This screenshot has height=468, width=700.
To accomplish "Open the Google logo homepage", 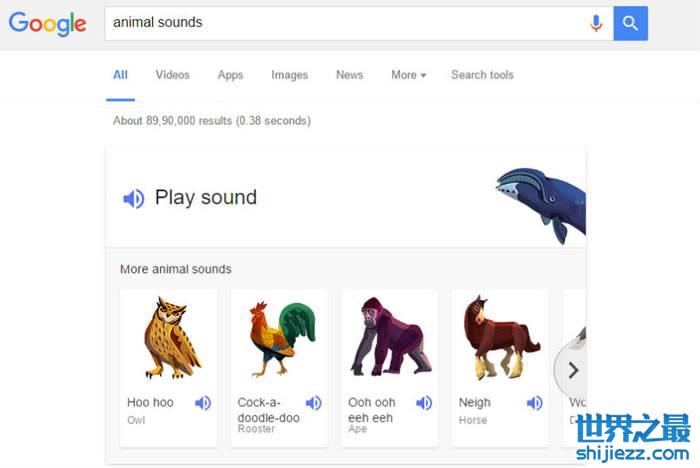I will (47, 24).
